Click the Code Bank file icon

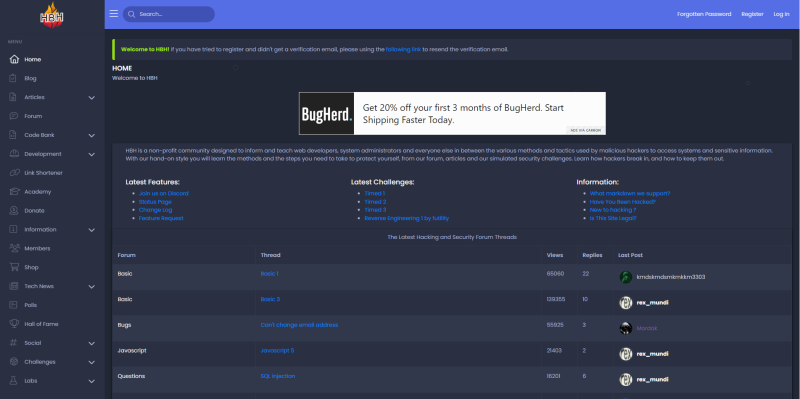(14, 135)
